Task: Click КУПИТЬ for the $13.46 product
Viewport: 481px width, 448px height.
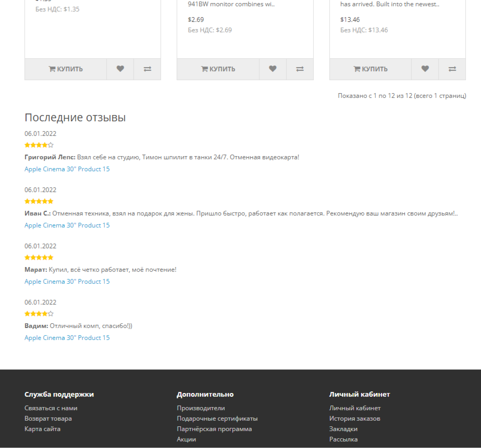Action: pyautogui.click(x=371, y=69)
